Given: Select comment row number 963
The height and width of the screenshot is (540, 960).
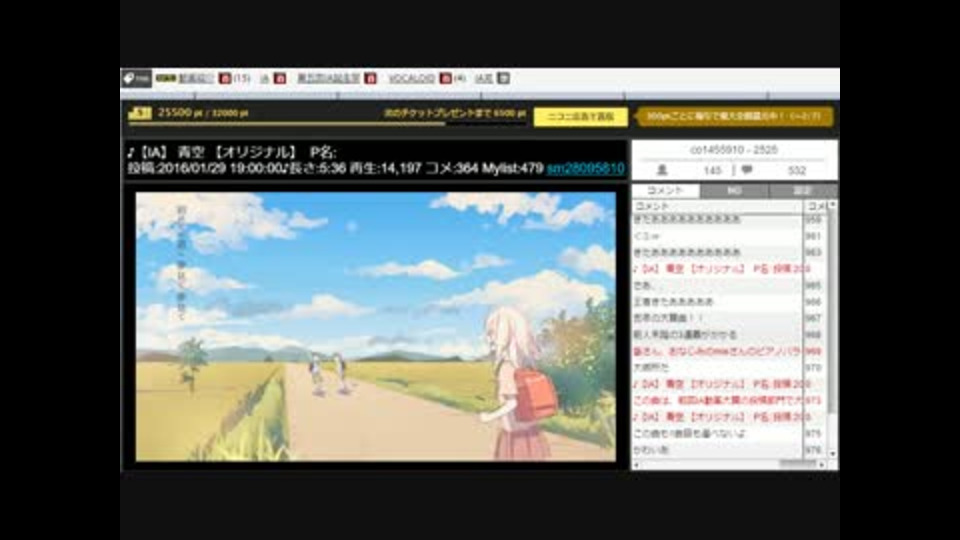Looking at the screenshot, I should click(x=729, y=252).
